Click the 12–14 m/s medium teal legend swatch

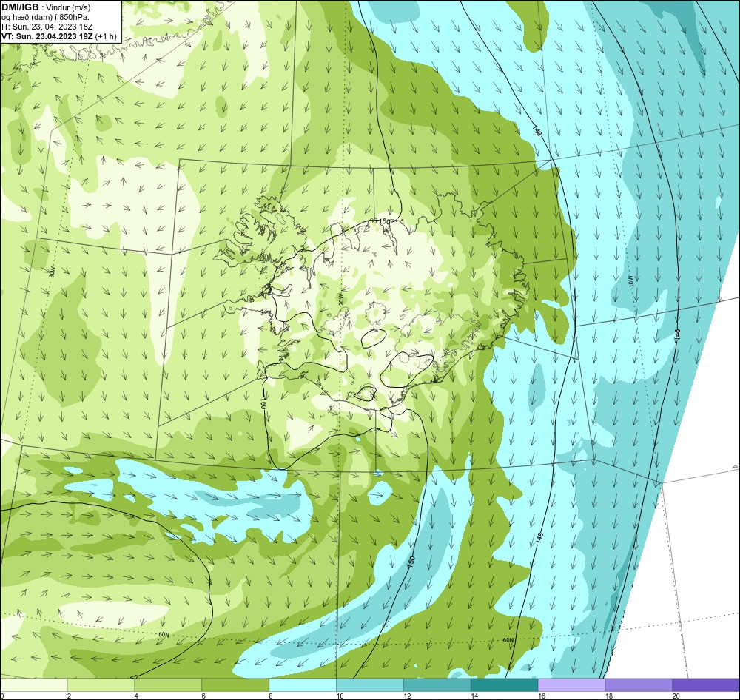(437, 685)
